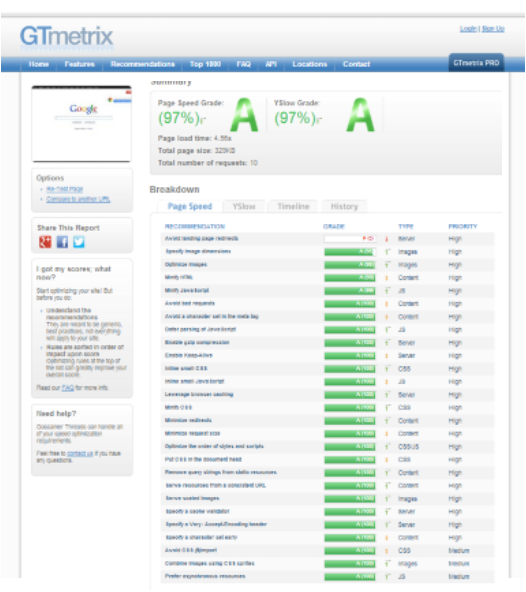Expand Specify image dimensions recommendation
This screenshot has width=526, height=592.
pyautogui.click(x=198, y=251)
